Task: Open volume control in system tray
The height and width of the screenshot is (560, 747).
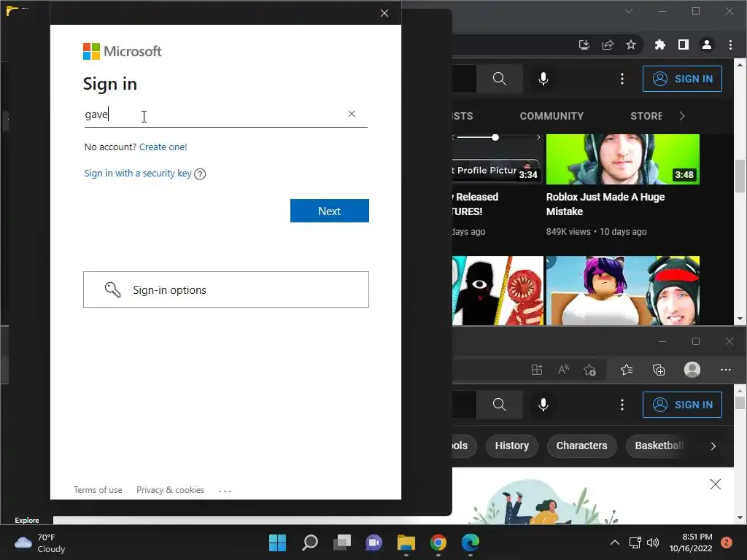Action: point(653,542)
